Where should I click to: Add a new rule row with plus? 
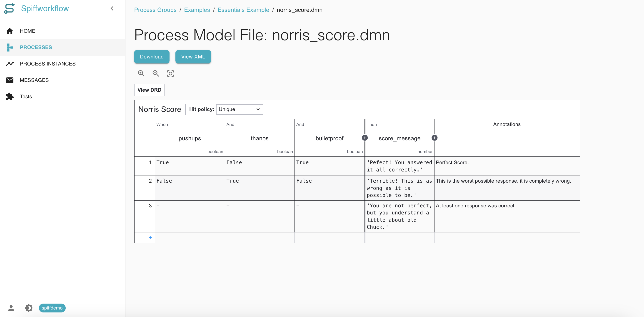pyautogui.click(x=150, y=237)
